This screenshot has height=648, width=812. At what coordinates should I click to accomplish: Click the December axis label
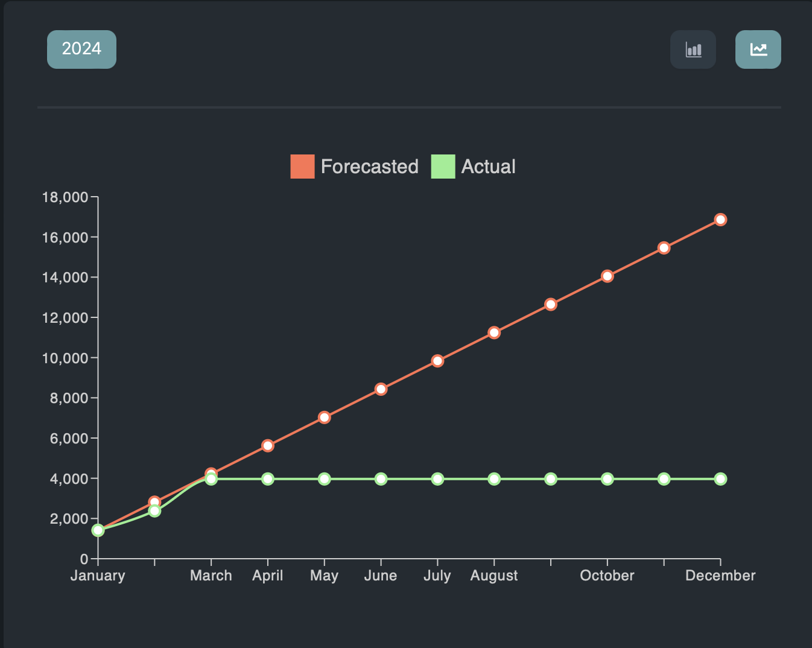720,576
